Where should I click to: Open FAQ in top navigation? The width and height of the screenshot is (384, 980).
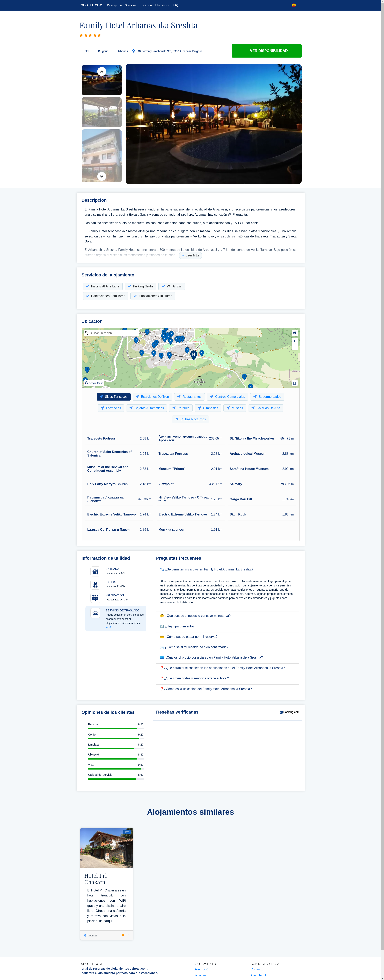(175, 5)
